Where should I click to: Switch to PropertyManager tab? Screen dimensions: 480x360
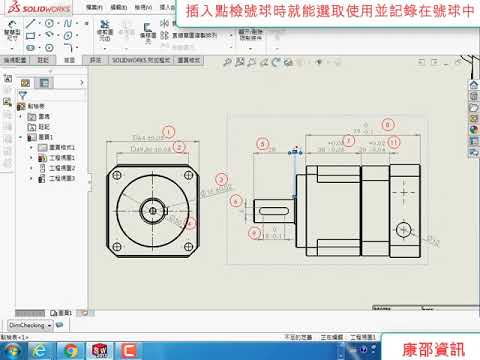point(44,83)
